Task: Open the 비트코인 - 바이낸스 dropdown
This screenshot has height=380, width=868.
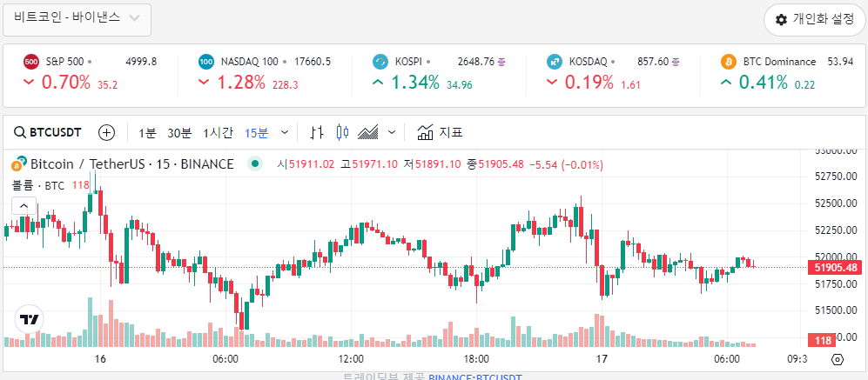Action: (x=77, y=20)
